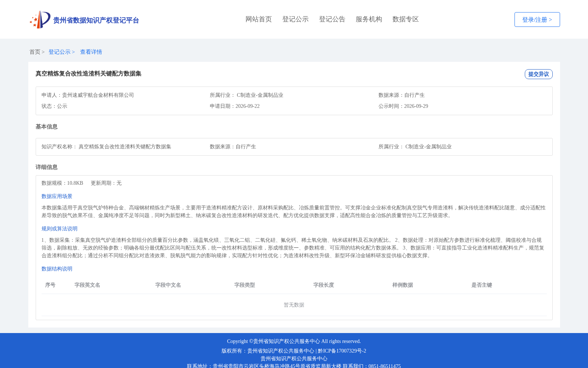This screenshot has width=588, height=368.
Task: Click the 详细信息 section heading
Action: click(x=47, y=167)
